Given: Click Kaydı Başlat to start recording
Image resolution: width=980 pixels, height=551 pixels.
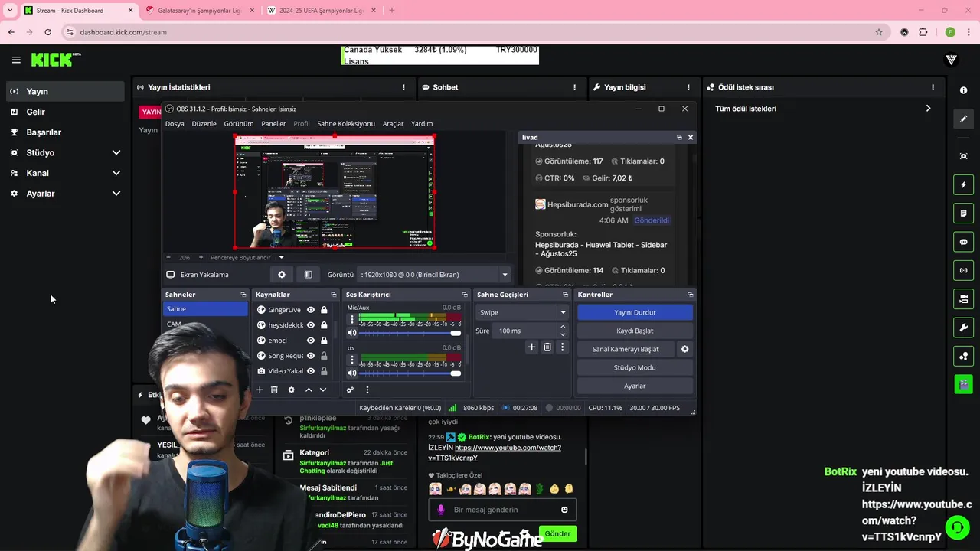Looking at the screenshot, I should (635, 331).
